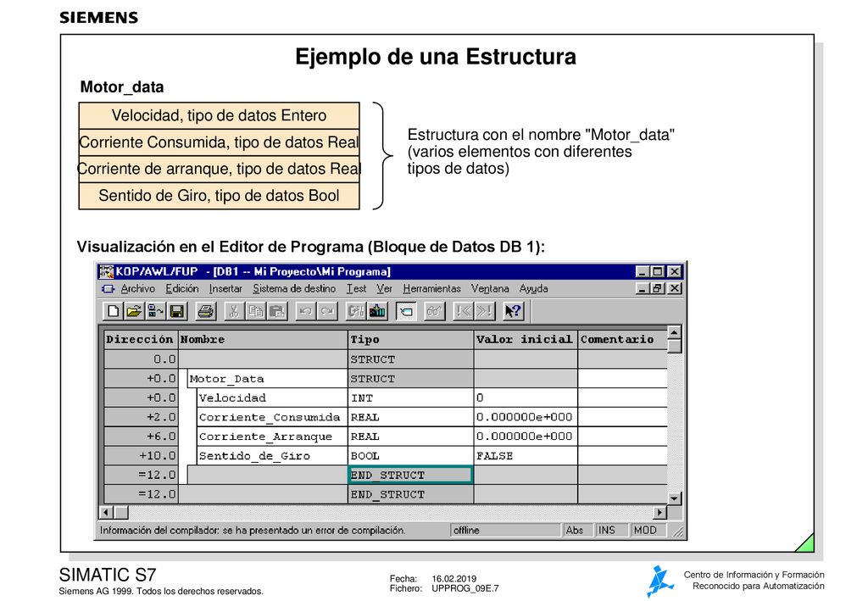
Task: Click the REAL type of Corriente_Arranque
Action: (411, 437)
